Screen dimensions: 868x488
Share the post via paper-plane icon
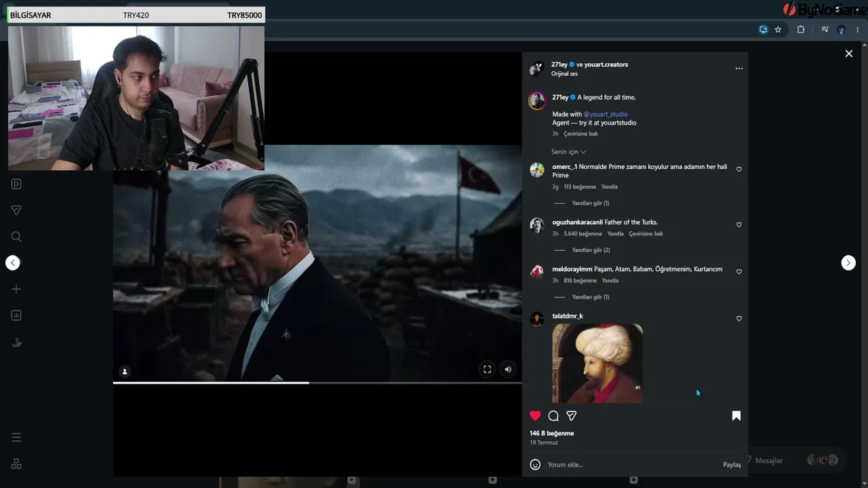click(572, 416)
